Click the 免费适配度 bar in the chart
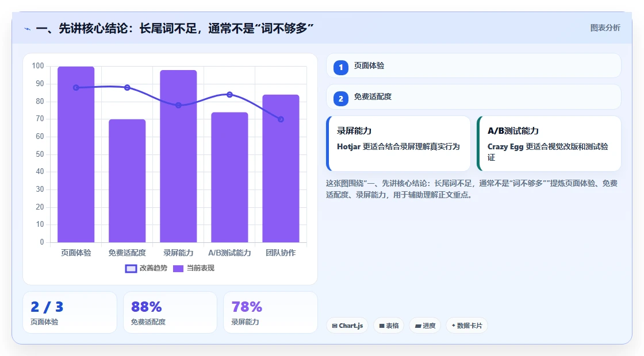Screen dimensions: 644x356 pyautogui.click(x=127, y=180)
